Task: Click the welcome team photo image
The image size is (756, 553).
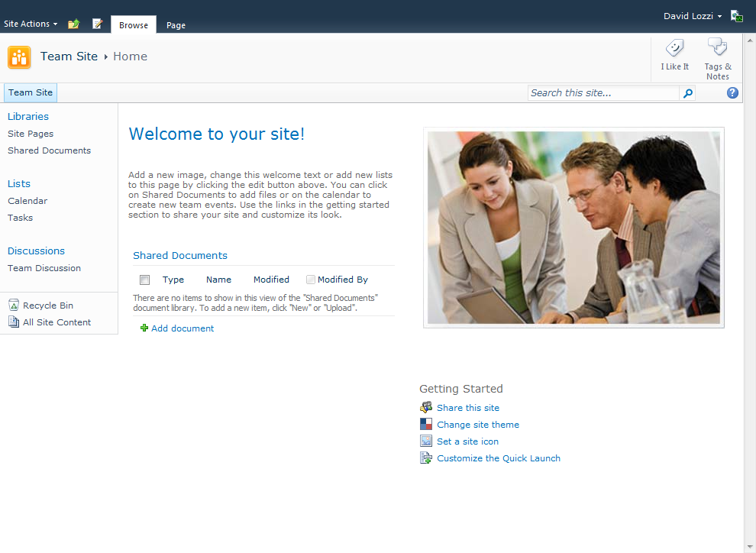Action: [573, 228]
